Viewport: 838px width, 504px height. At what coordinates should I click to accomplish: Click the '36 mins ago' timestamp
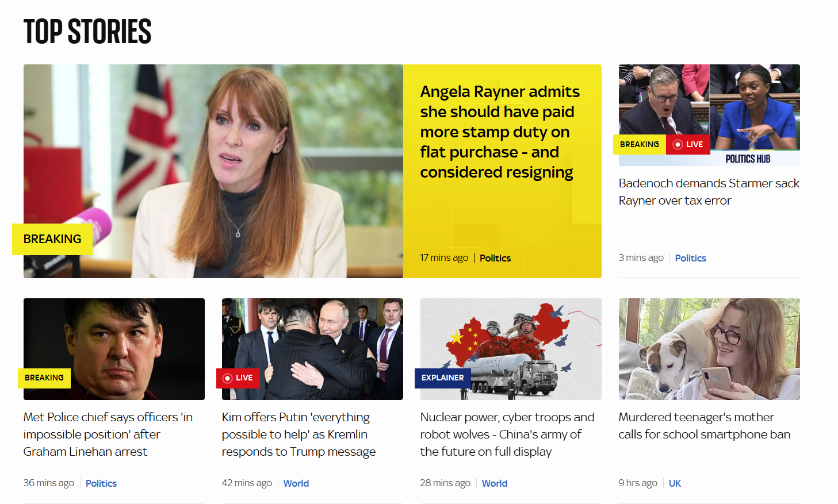click(49, 483)
